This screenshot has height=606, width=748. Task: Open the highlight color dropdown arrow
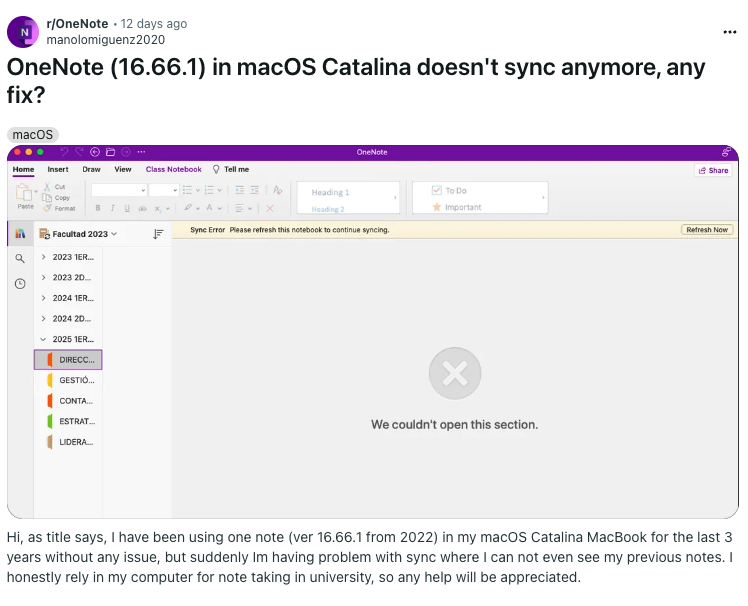[197, 209]
